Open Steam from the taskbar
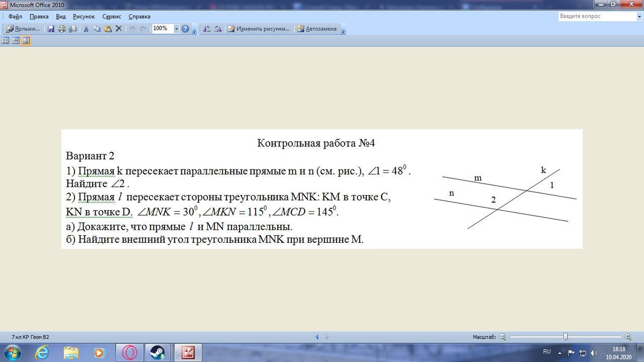 (x=158, y=352)
